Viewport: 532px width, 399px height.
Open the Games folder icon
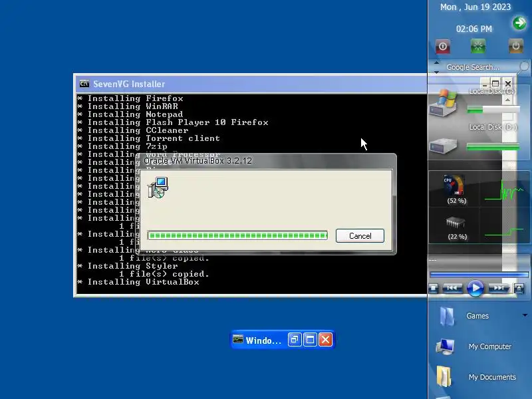pyautogui.click(x=447, y=317)
